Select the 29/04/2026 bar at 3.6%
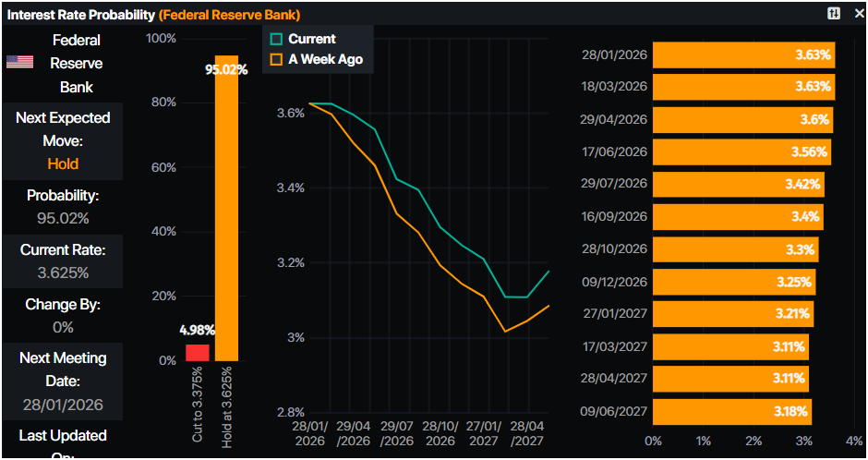 742,120
